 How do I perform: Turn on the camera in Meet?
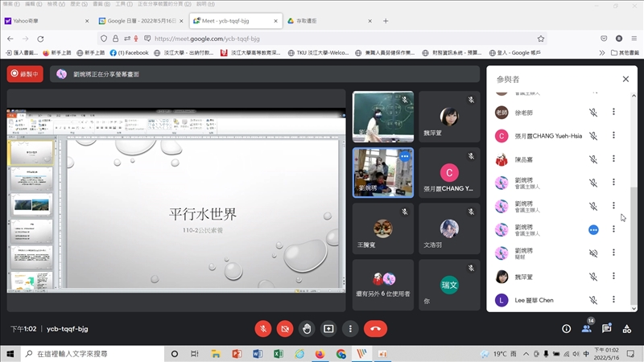coord(284,328)
